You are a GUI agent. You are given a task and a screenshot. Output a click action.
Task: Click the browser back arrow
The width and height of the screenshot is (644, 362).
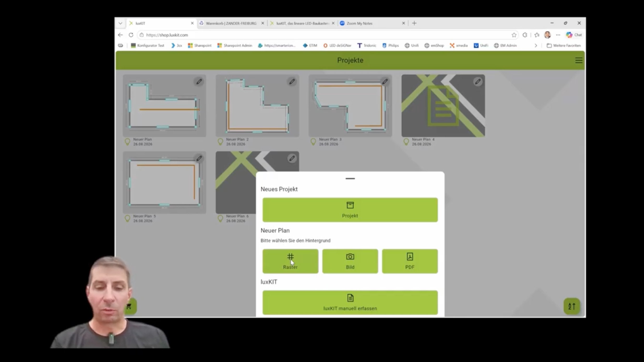(120, 35)
